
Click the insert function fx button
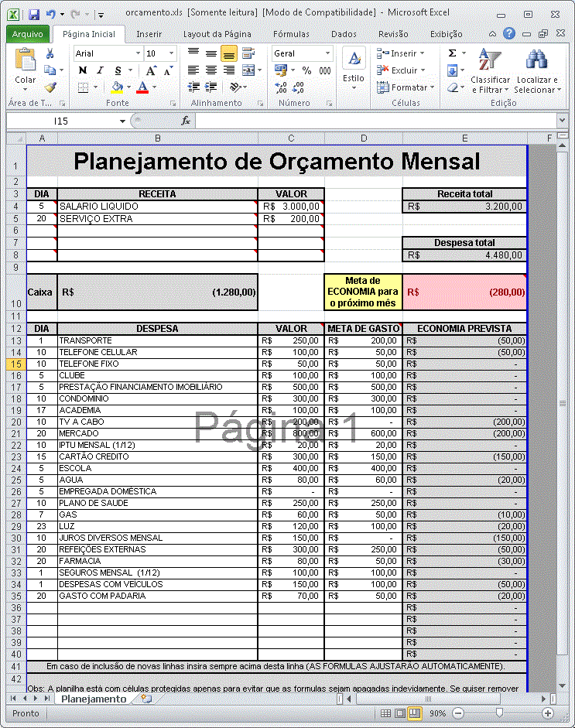pyautogui.click(x=186, y=121)
